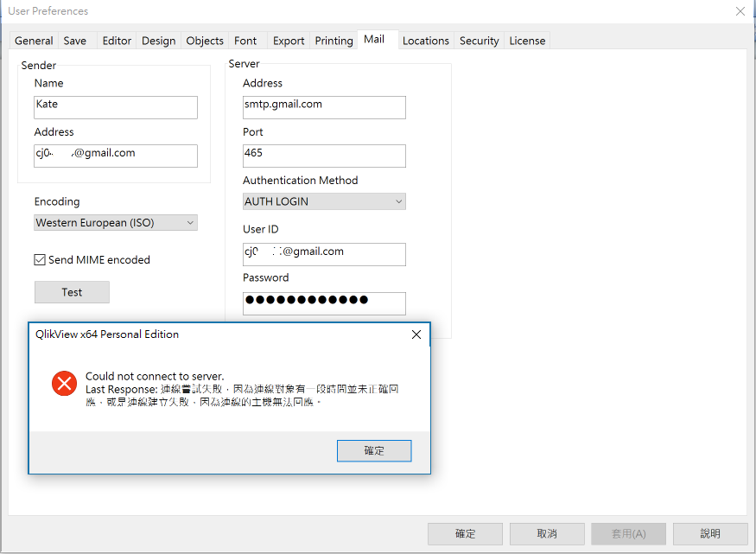Viewport: 756px width, 554px height.
Task: Click the sender Name field showing Kate
Action: [x=115, y=107]
